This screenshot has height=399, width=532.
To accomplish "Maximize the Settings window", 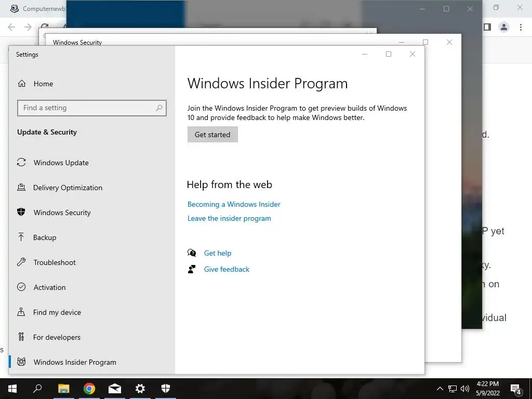I will [x=389, y=54].
